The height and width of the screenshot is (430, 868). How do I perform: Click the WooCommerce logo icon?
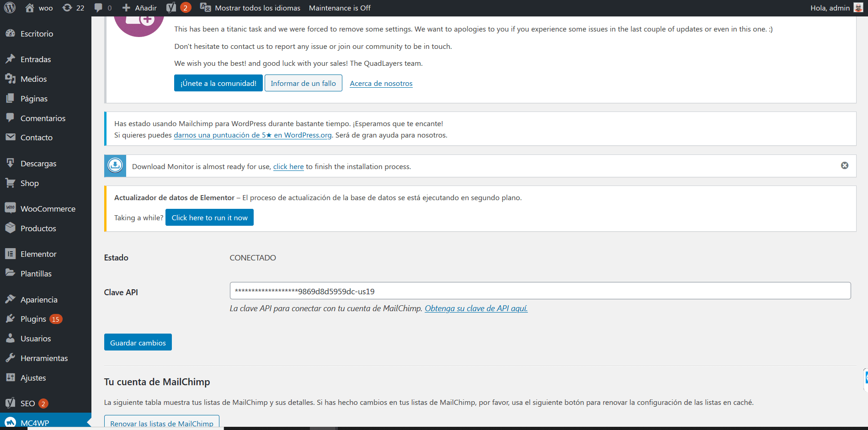[x=10, y=208]
